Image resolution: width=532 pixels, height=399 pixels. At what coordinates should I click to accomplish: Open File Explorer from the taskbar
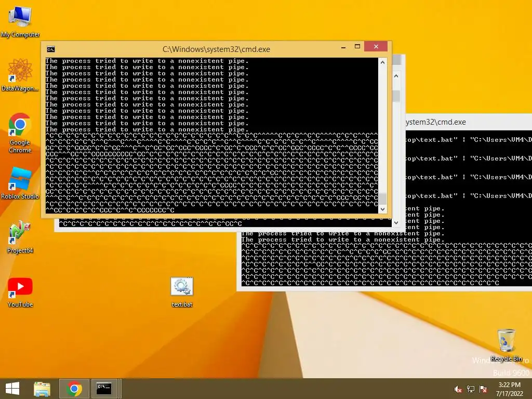coord(42,389)
